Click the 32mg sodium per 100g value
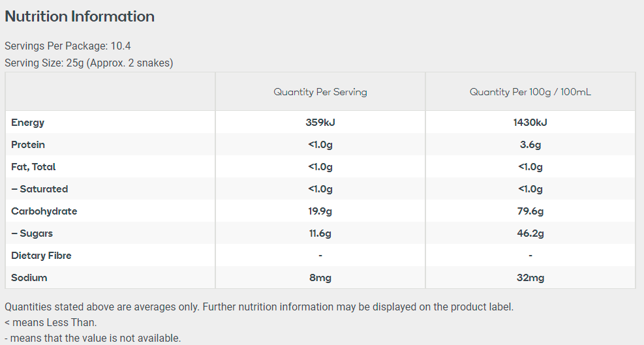This screenshot has width=644, height=345. click(530, 278)
